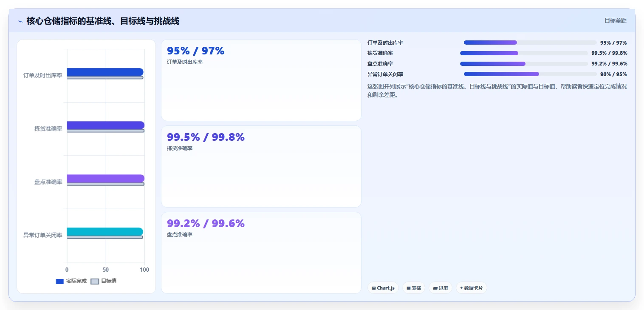This screenshot has width=644, height=310.
Task: Click the 订单及时出库率 label in progress list
Action: coord(385,43)
